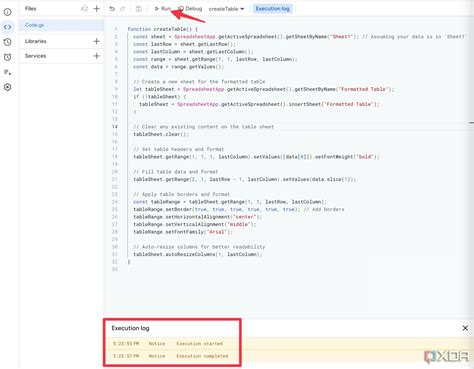474x369 pixels.
Task: Sort files alphabetically with the AZ icon
Action: tap(84, 9)
